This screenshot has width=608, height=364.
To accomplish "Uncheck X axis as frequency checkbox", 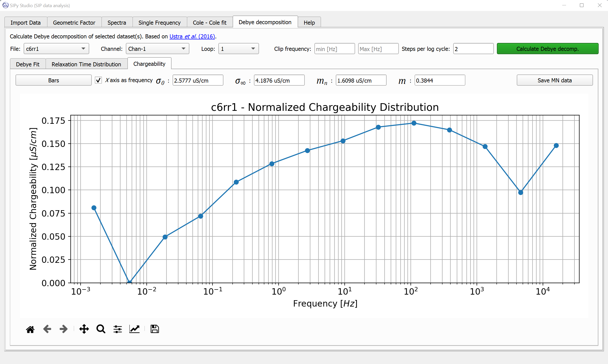I will (x=98, y=80).
